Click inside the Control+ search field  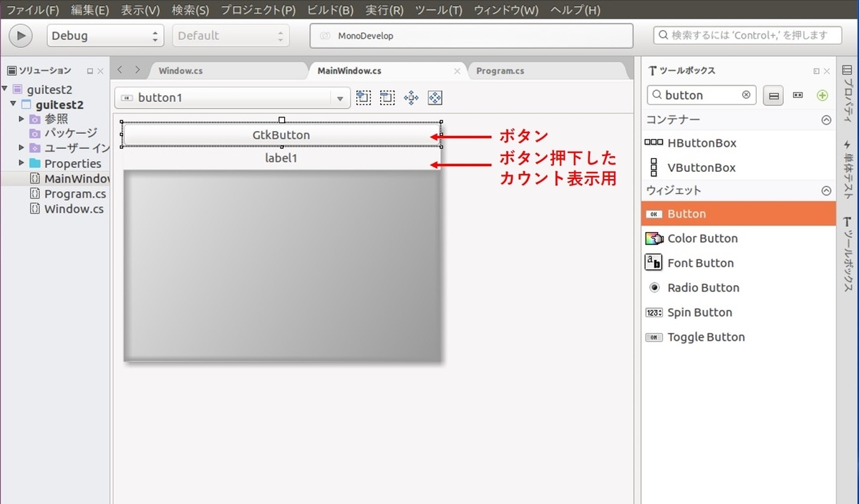tap(747, 34)
